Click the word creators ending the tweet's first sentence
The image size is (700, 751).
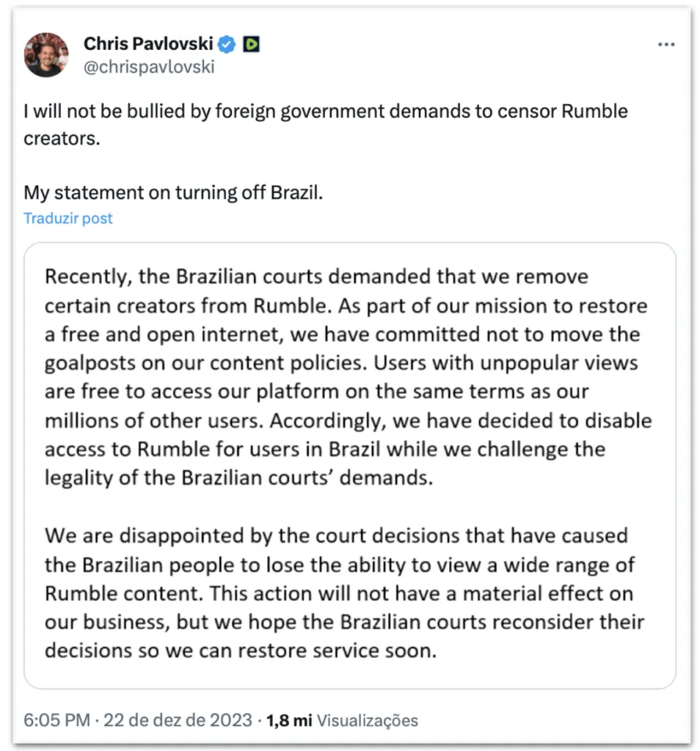[62, 139]
